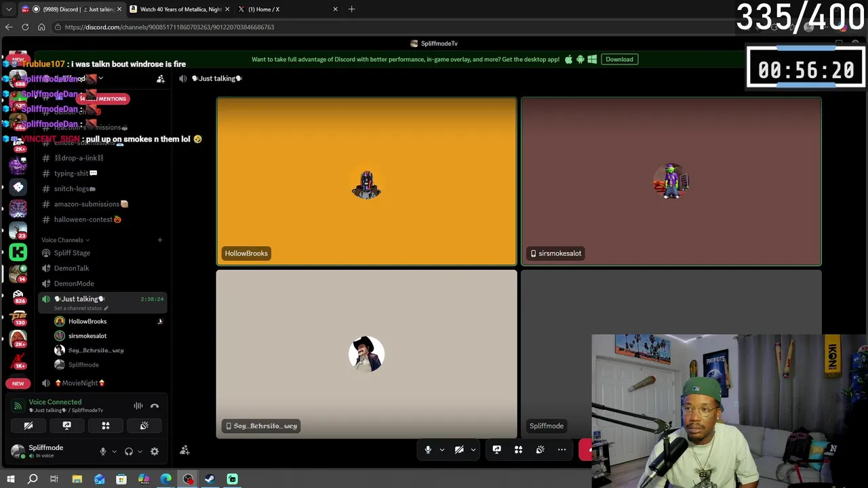868x488 pixels.
Task: Open Windows Start menu
Action: click(10, 479)
